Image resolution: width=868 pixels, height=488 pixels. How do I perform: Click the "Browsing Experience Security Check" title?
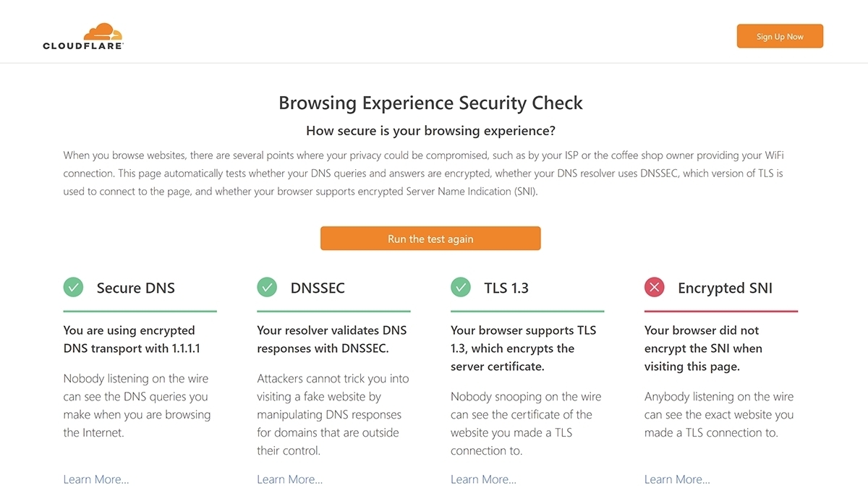pyautogui.click(x=430, y=103)
